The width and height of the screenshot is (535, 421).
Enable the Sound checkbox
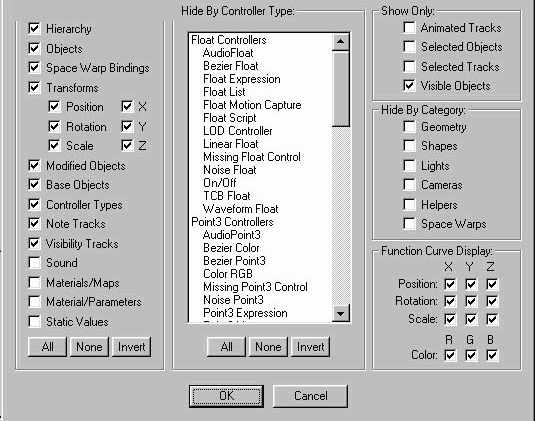34,263
